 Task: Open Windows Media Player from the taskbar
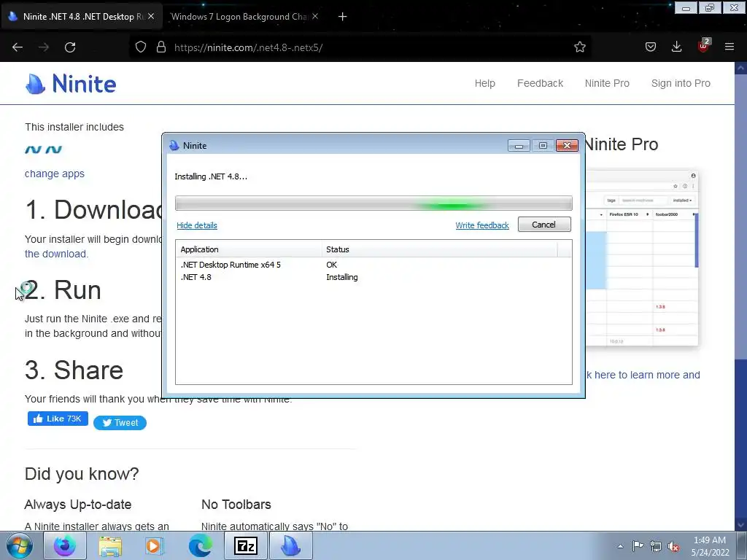(x=155, y=545)
